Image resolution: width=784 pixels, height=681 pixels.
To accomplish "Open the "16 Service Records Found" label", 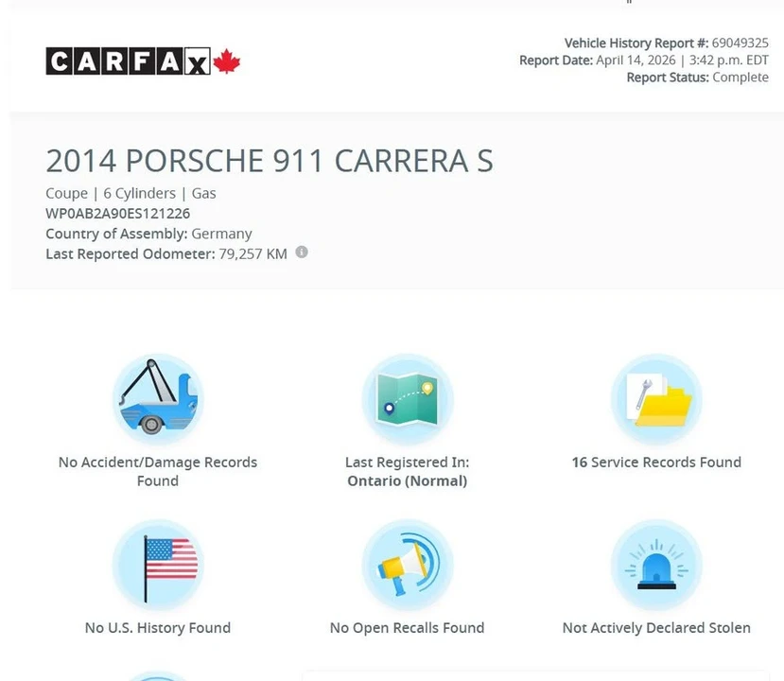I will [x=656, y=462].
